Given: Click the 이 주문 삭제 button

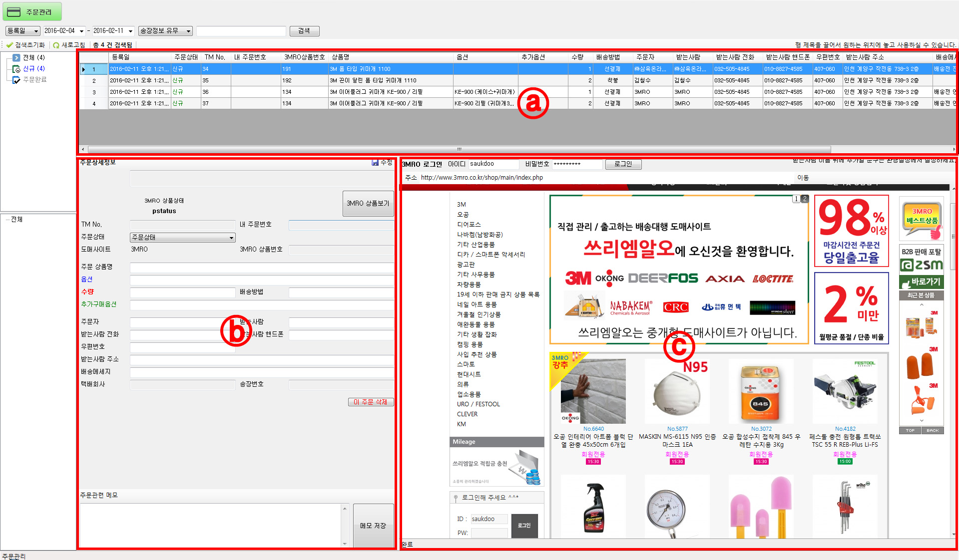Looking at the screenshot, I should [371, 402].
